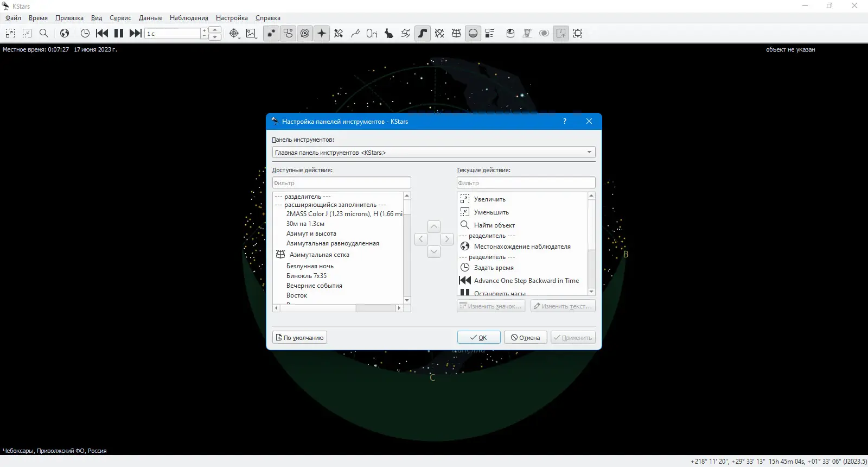Open the Файл menu
This screenshot has height=467, width=868.
coord(13,18)
